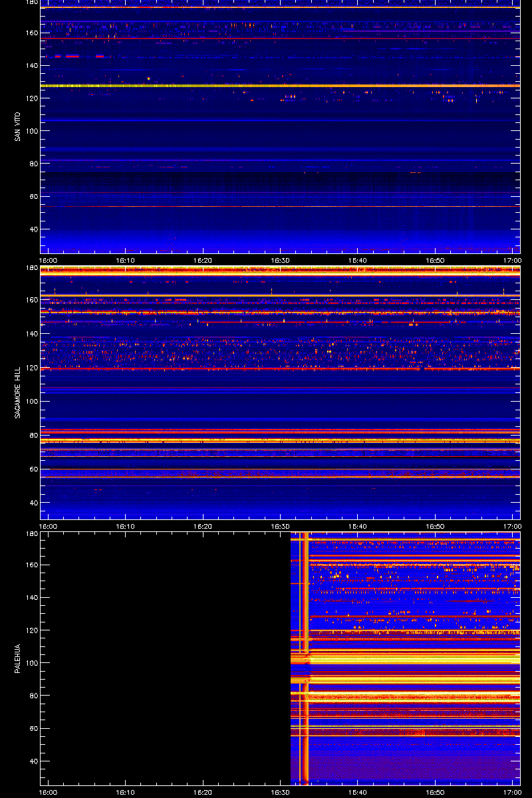Select the 16:00 time label under San Vito panel
The height and width of the screenshot is (798, 532).
tap(49, 260)
